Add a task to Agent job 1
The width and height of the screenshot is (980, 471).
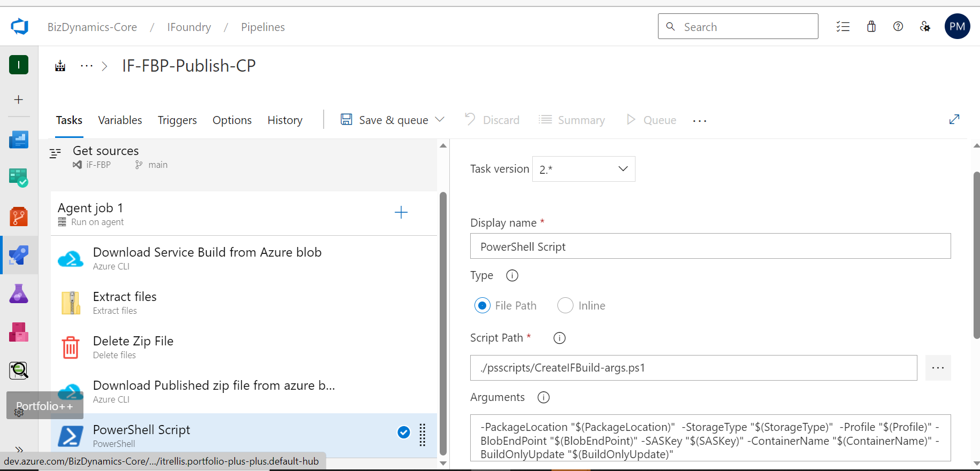pyautogui.click(x=401, y=213)
